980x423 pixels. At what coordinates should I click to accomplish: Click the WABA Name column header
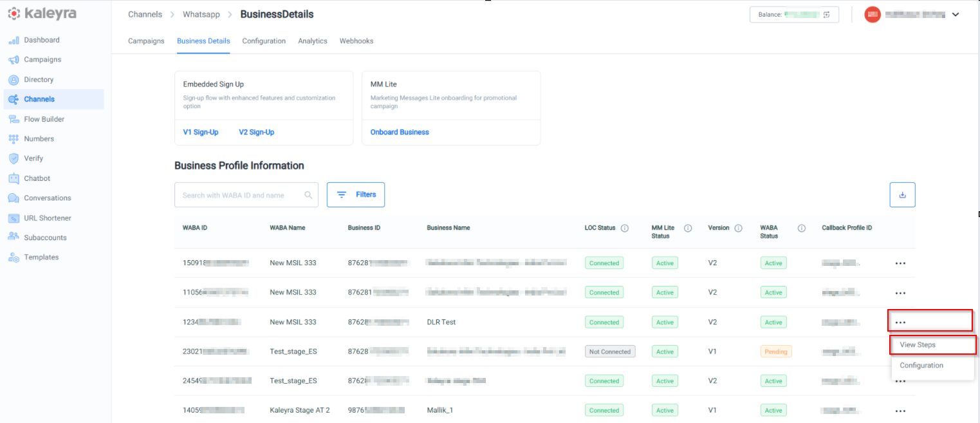[x=288, y=228]
